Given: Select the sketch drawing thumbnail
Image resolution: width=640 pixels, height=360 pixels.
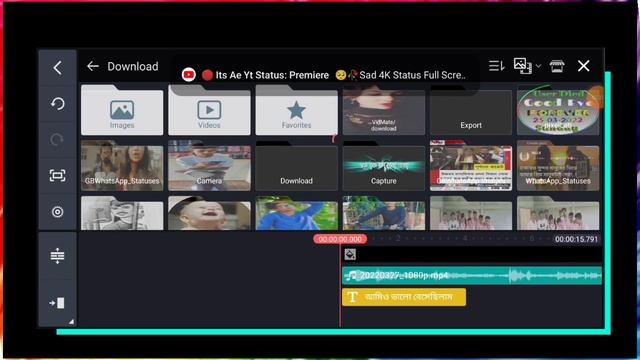Looking at the screenshot, I should coord(122,213).
